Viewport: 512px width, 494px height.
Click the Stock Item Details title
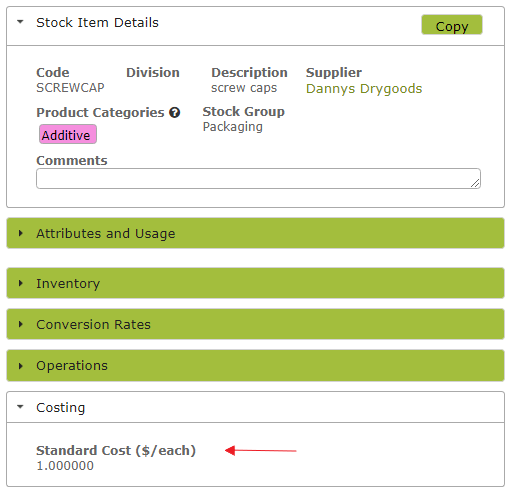pyautogui.click(x=97, y=23)
